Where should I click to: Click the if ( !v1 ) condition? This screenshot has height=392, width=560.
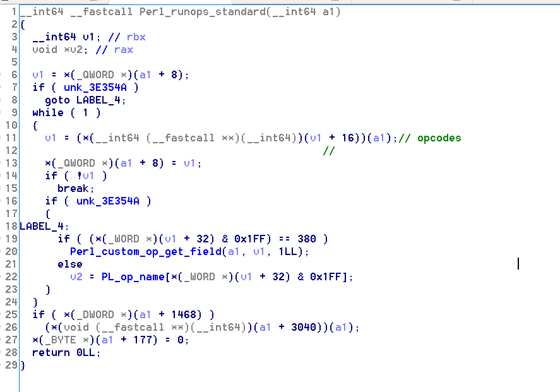pos(76,176)
